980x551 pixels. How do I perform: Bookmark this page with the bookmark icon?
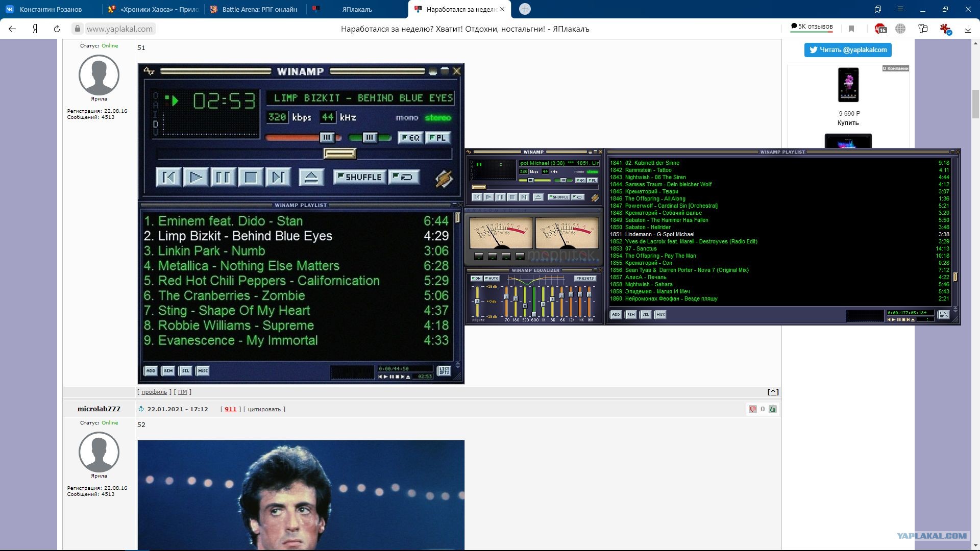(x=851, y=29)
